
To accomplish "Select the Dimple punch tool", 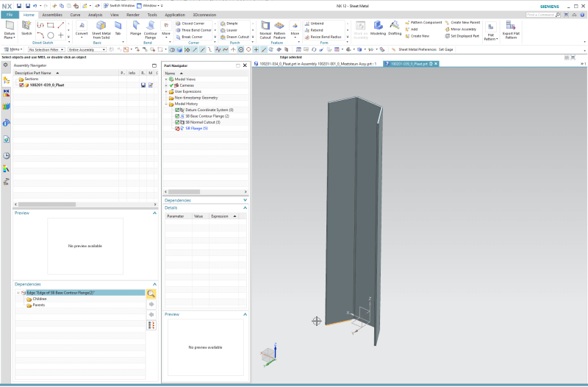I will 229,24.
